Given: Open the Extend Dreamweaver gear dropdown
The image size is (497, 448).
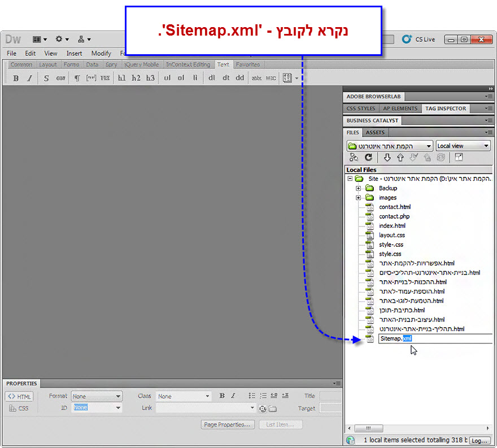Looking at the screenshot, I should click(62, 40).
